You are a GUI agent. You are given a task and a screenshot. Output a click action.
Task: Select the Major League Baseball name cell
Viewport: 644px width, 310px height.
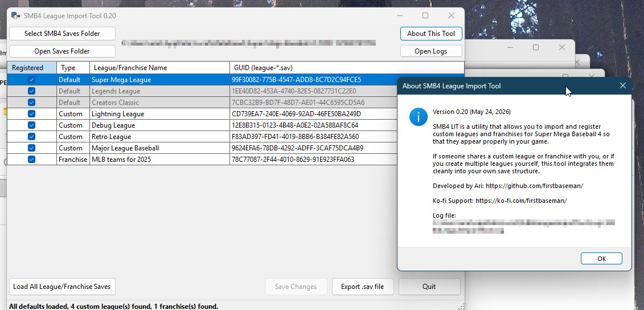coord(159,148)
